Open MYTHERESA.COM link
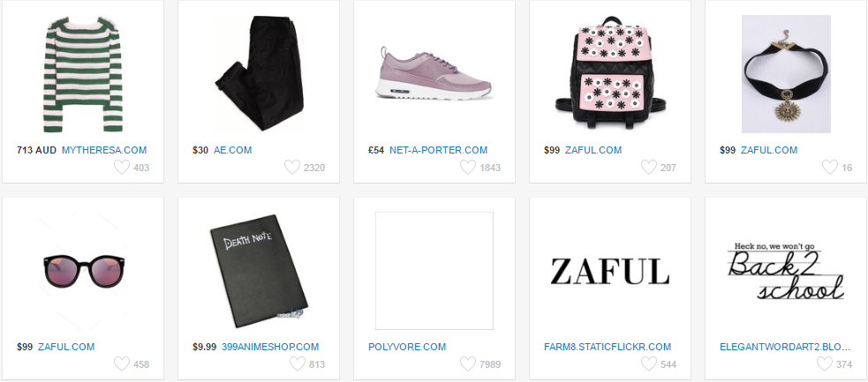This screenshot has width=868, height=382. 104,150
